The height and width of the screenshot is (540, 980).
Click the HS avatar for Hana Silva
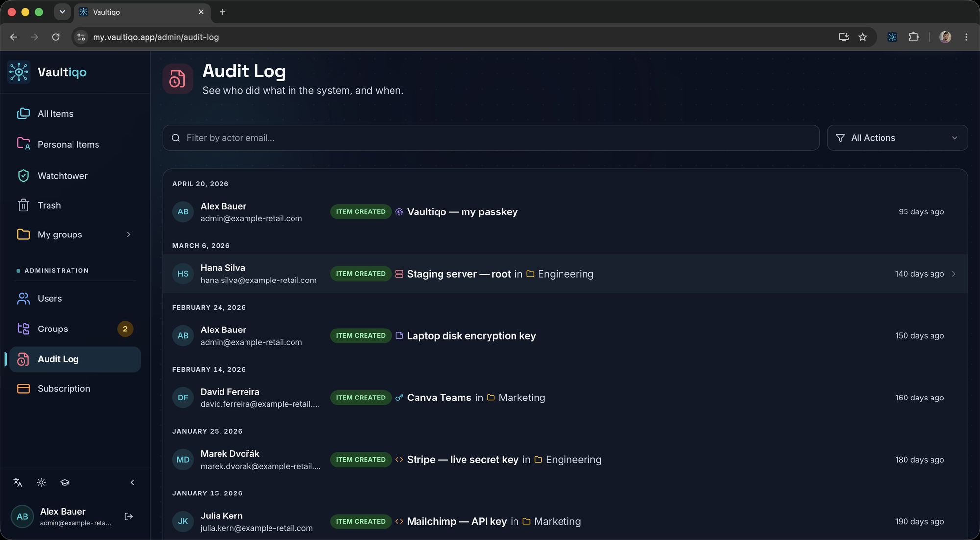coord(183,274)
